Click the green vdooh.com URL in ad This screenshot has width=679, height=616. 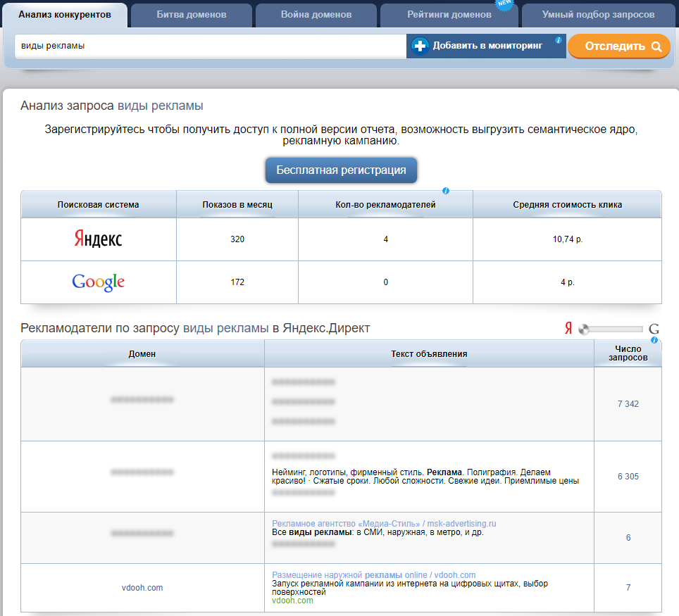292,601
